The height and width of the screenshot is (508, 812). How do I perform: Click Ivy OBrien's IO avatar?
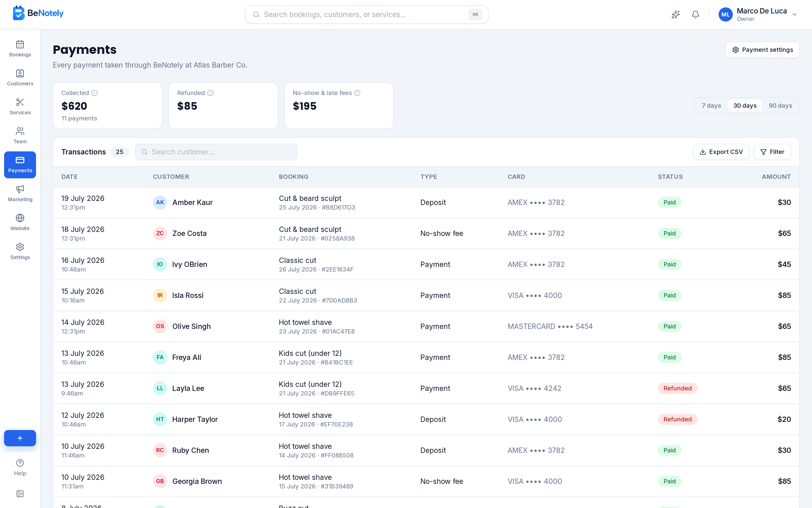coord(160,264)
